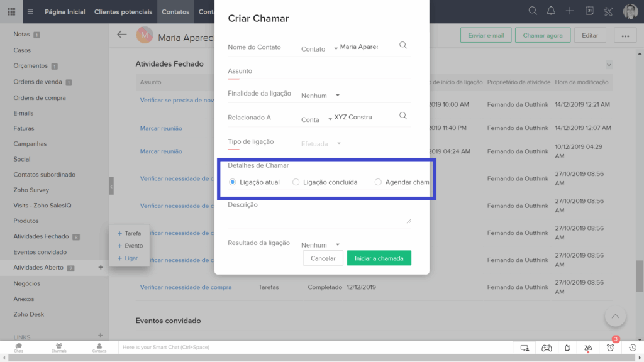The width and height of the screenshot is (644, 362).
Task: Choose the Agendar chamada radio option
Action: click(x=378, y=182)
